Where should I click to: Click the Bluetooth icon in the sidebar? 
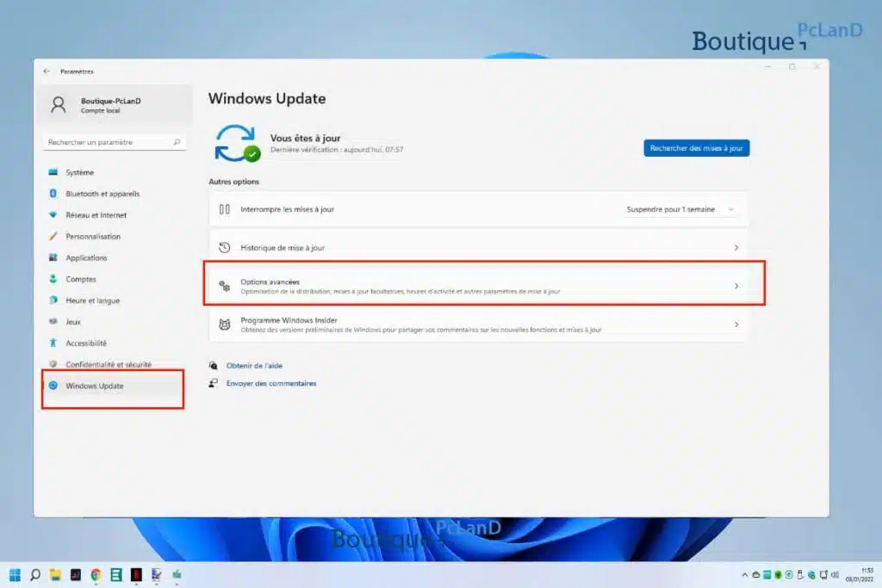53,194
